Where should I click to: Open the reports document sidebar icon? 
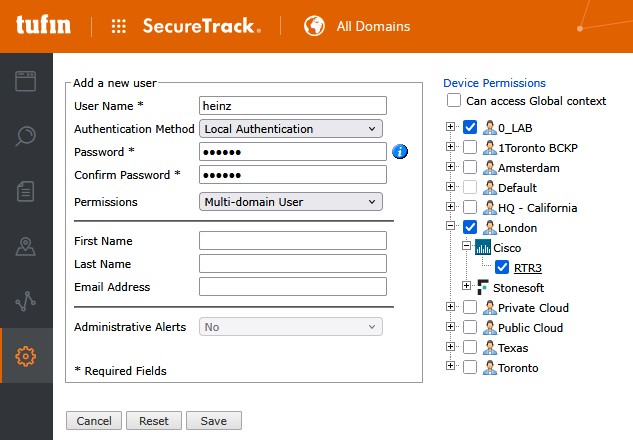point(25,191)
